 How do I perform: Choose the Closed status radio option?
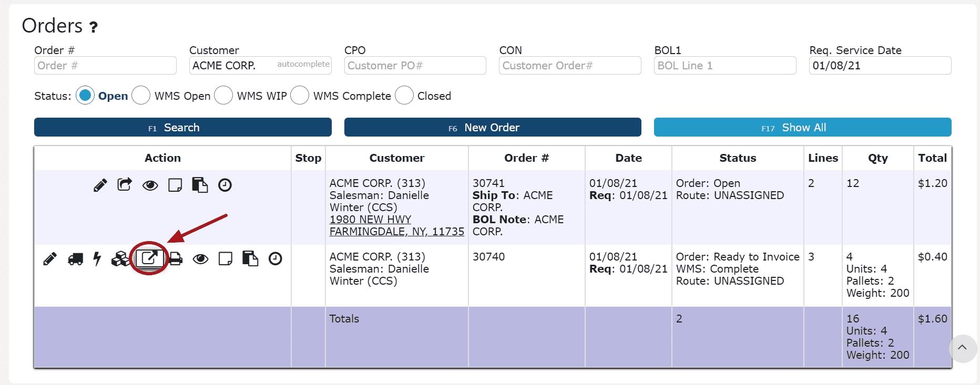404,96
